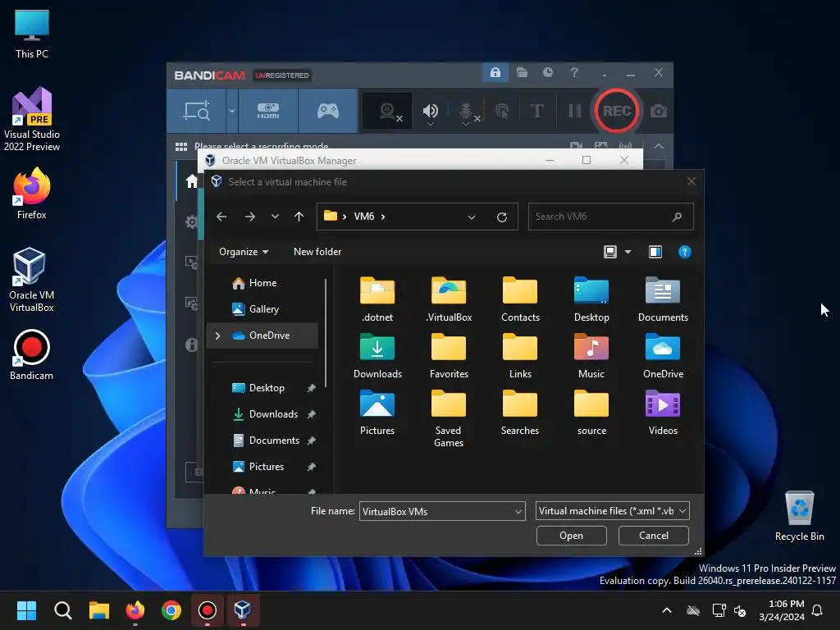
Task: Click Cancel button
Action: (654, 536)
